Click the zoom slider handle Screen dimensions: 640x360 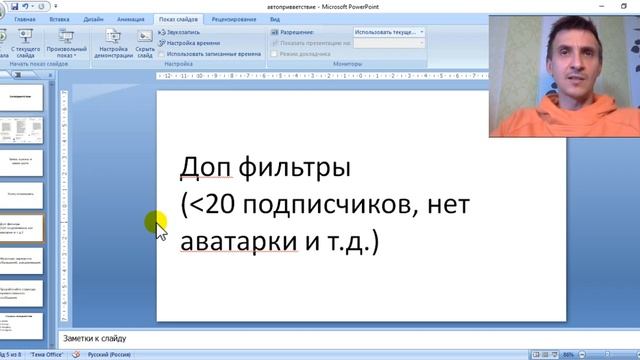click(x=607, y=355)
